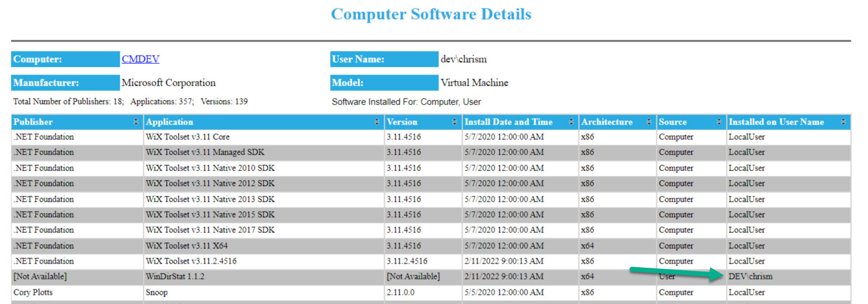Image resolution: width=868 pixels, height=304 pixels.
Task: Click the Cory Plotts publisher cell
Action: click(33, 293)
